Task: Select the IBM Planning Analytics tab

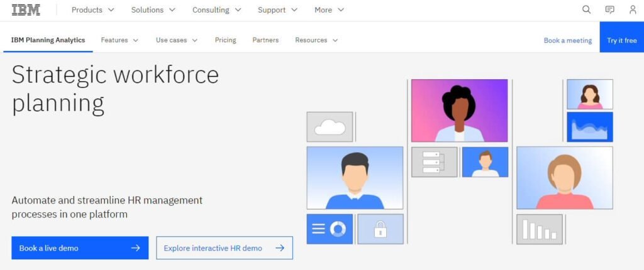Action: (x=48, y=40)
